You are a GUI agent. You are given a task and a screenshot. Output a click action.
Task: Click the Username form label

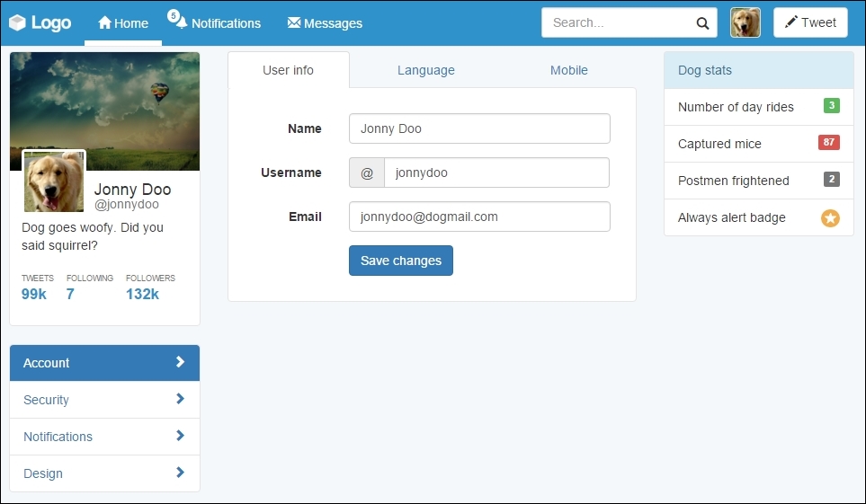coord(291,172)
